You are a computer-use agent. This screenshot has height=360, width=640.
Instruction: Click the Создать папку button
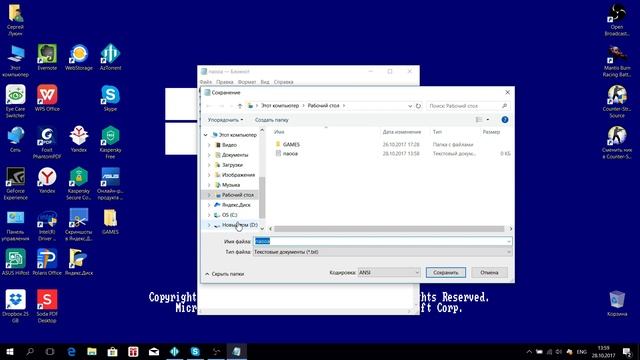[x=271, y=120]
